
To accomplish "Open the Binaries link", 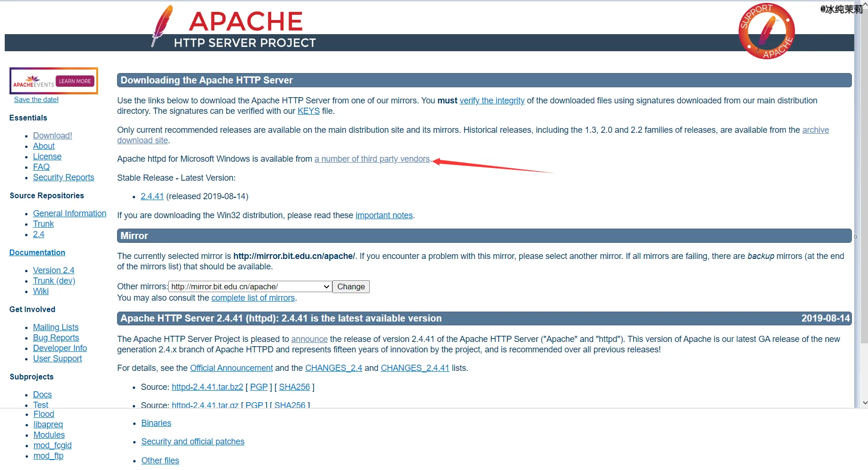I will tap(156, 423).
